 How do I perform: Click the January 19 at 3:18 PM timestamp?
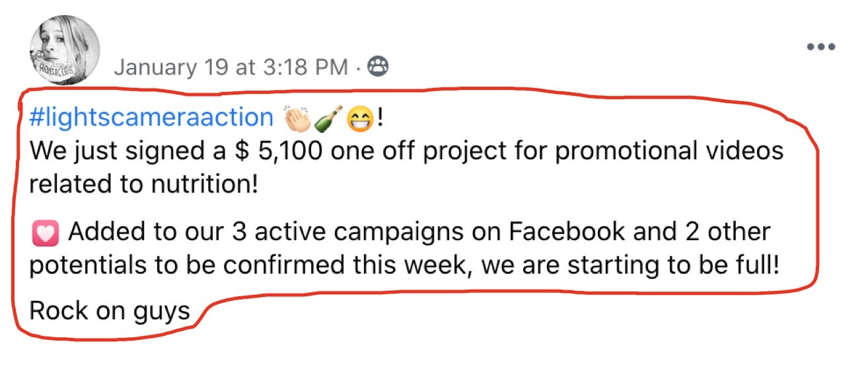coord(231,67)
